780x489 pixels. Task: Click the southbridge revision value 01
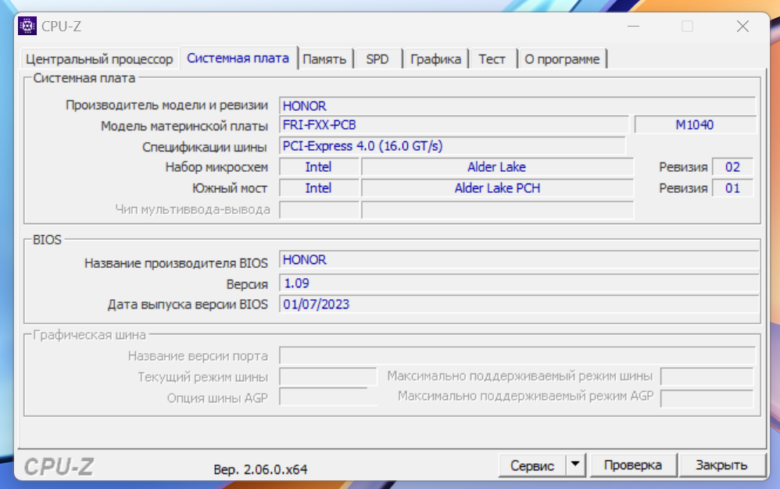pos(732,189)
